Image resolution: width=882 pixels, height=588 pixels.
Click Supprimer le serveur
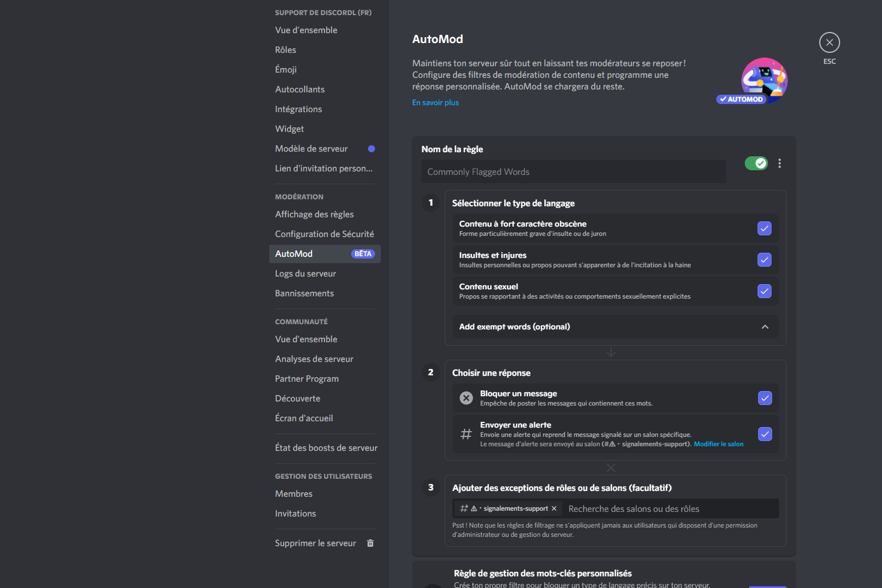(324, 543)
